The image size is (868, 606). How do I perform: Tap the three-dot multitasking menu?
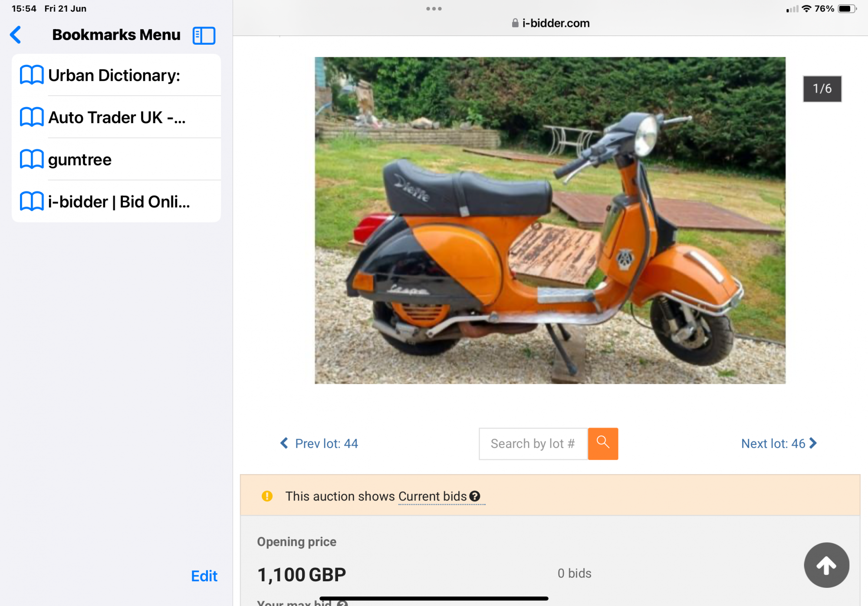434,9
